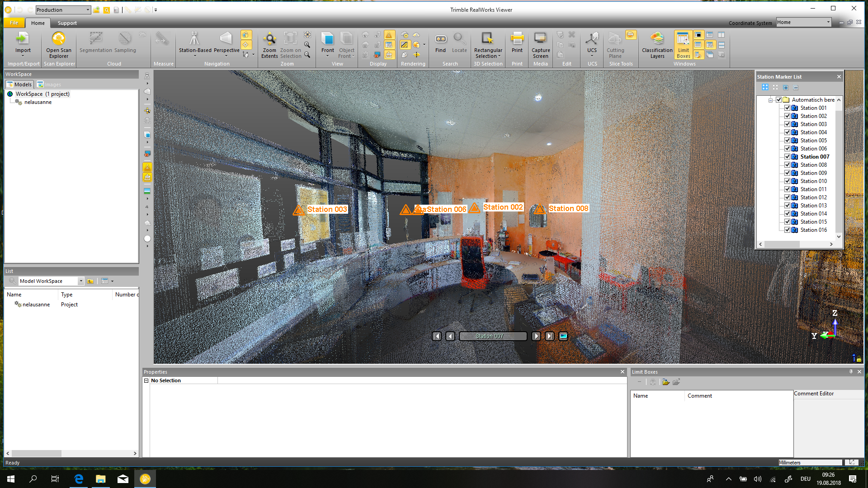
Task: Open the Coordinate System Home dropdown
Action: tap(828, 22)
